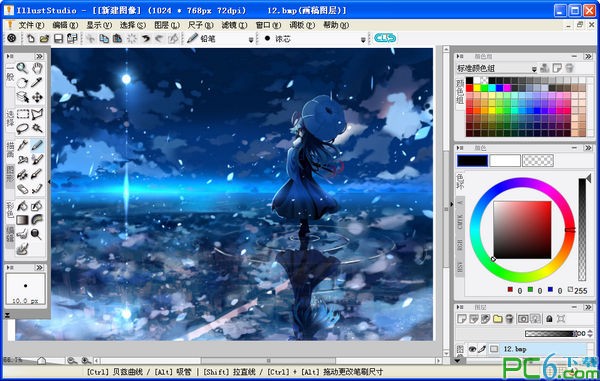600x381 pixels.
Task: Select the Gradient tool
Action: (23, 220)
